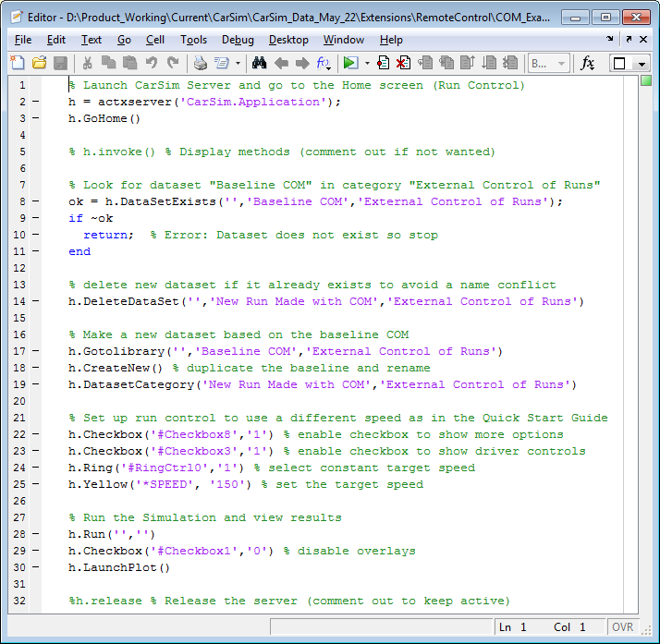Image resolution: width=660 pixels, height=644 pixels.
Task: Open the File menu
Action: click(x=23, y=40)
